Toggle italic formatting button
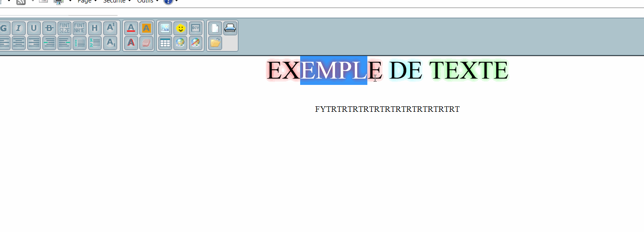Image resolution: width=644 pixels, height=232 pixels. coord(18,29)
